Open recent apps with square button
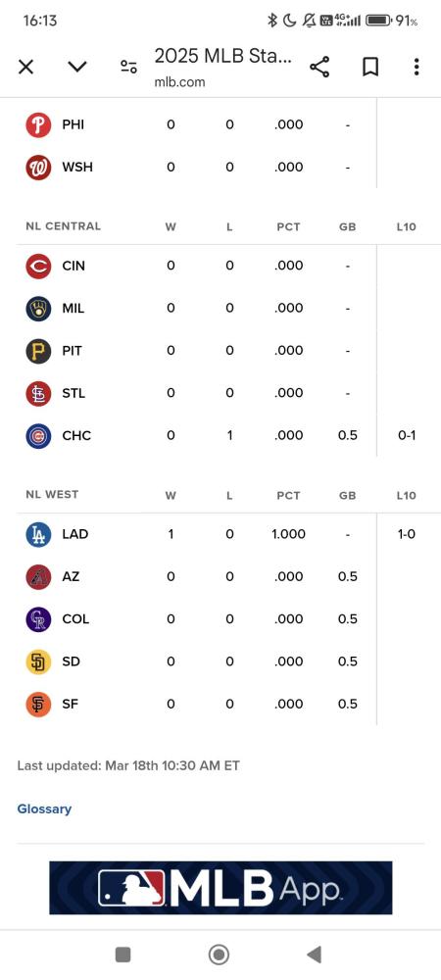This screenshot has width=441, height=980. (123, 955)
